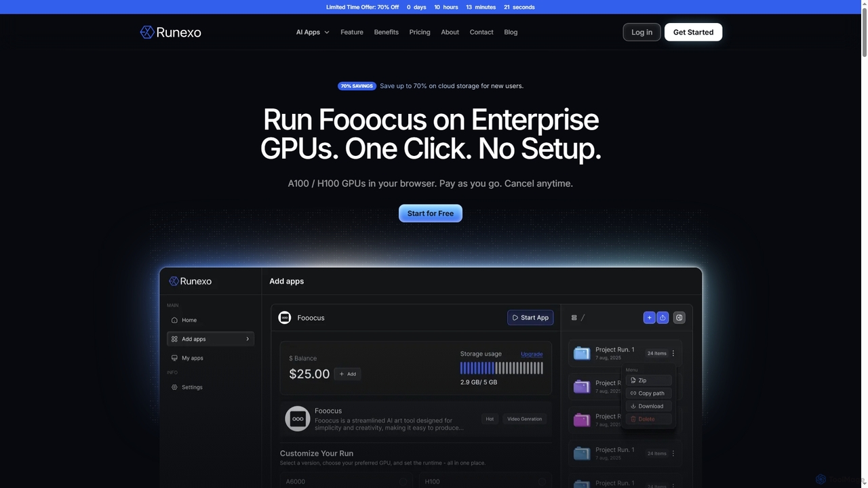Open the My apps monitor icon in sidebar
868x488 pixels.
(x=174, y=358)
